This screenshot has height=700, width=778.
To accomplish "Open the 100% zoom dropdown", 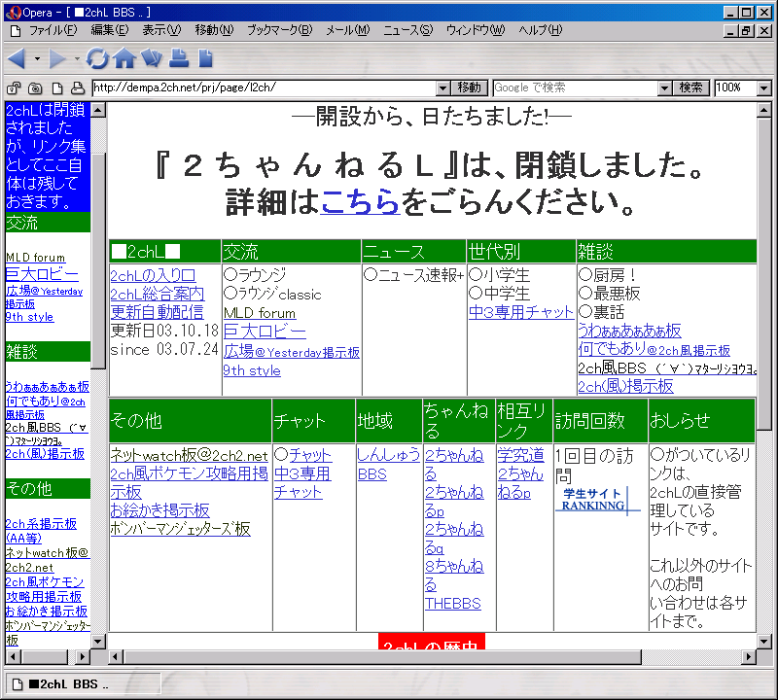I will point(764,88).
